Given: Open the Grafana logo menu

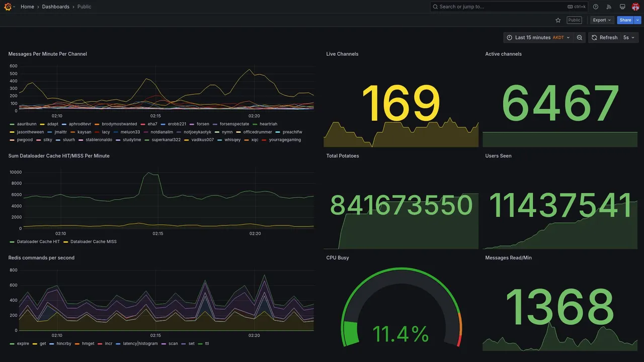Looking at the screenshot, I should [8, 7].
